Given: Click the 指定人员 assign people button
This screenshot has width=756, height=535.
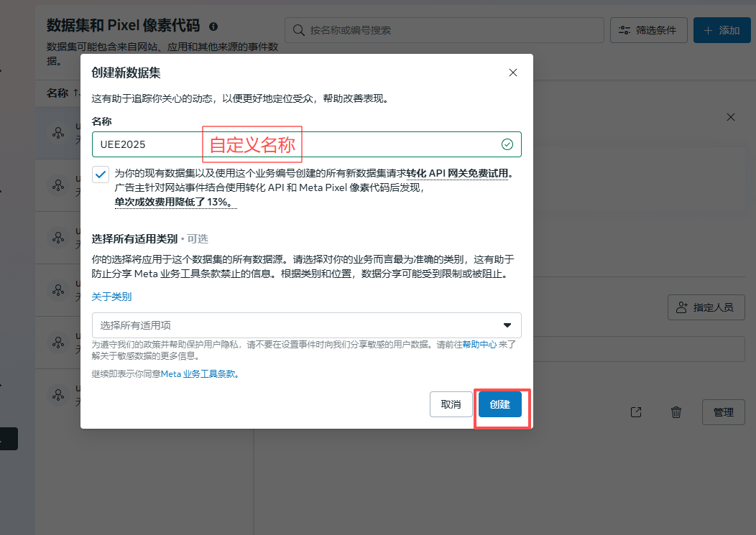Looking at the screenshot, I should click(705, 307).
